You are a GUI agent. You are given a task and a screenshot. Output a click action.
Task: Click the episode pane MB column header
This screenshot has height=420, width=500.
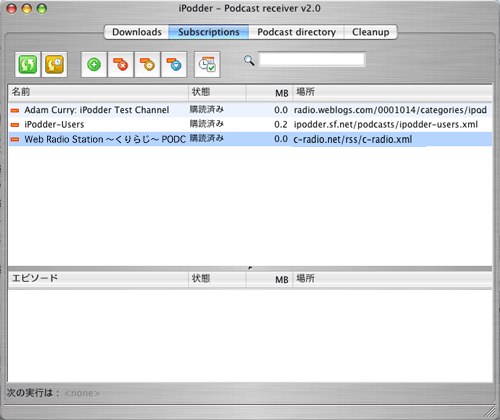point(269,279)
